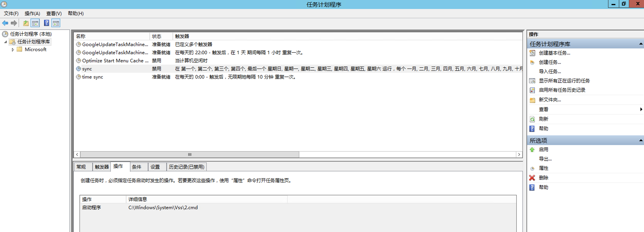Click the horizontal scrollbar right arrow

[x=519, y=155]
